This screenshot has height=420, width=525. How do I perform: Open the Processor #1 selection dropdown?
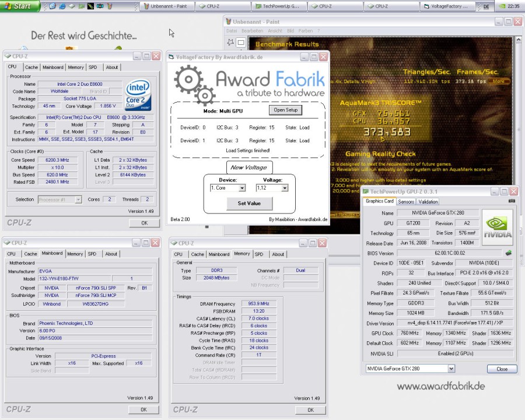pyautogui.click(x=78, y=199)
